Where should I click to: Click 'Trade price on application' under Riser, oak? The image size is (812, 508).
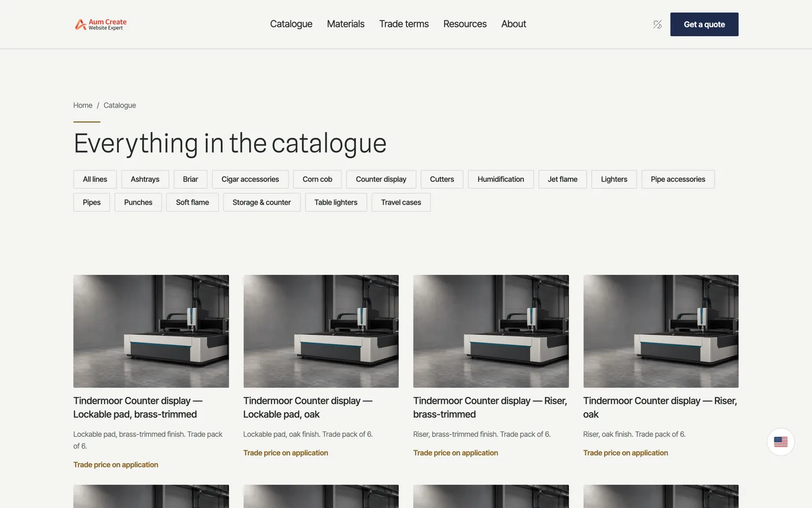pos(626,453)
